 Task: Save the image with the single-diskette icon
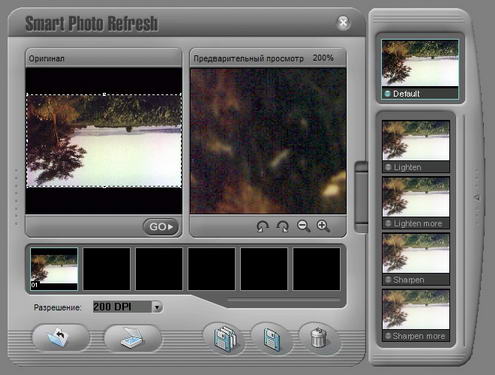(272, 339)
